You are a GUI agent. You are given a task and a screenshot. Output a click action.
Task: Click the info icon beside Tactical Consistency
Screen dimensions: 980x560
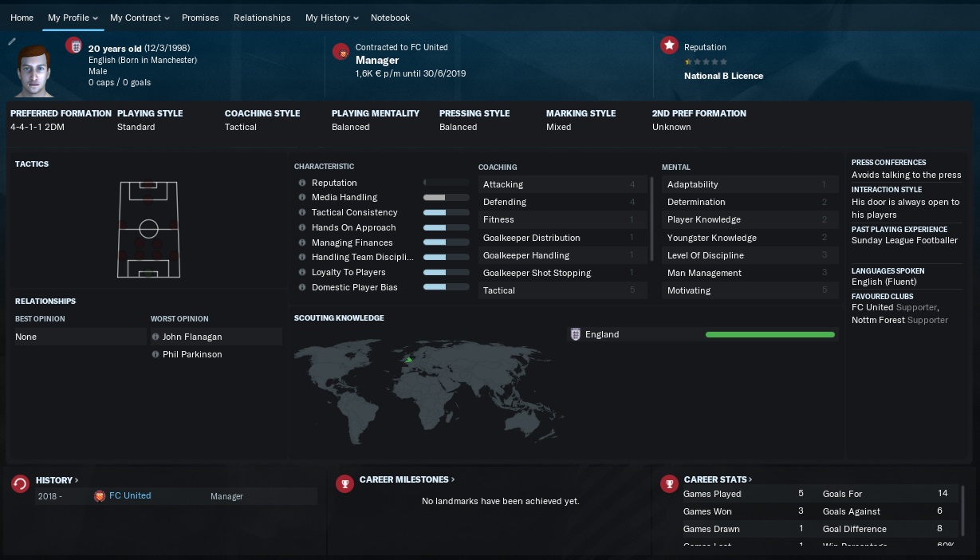point(302,213)
